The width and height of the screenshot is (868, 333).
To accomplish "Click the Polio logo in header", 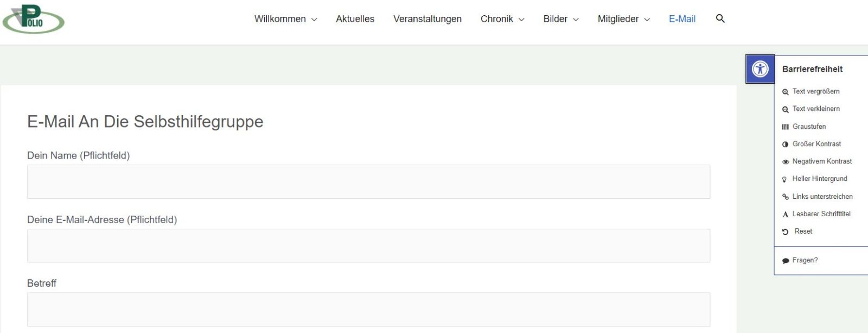I will pos(34,19).
